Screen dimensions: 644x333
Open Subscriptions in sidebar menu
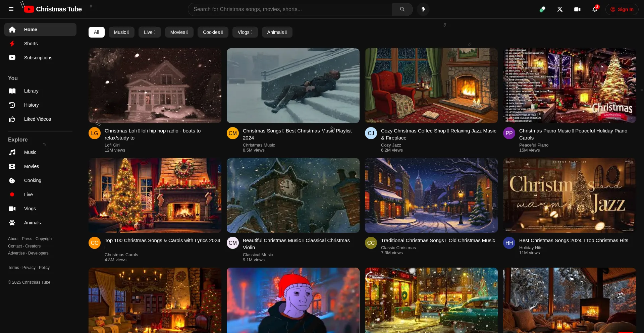pyautogui.click(x=38, y=58)
